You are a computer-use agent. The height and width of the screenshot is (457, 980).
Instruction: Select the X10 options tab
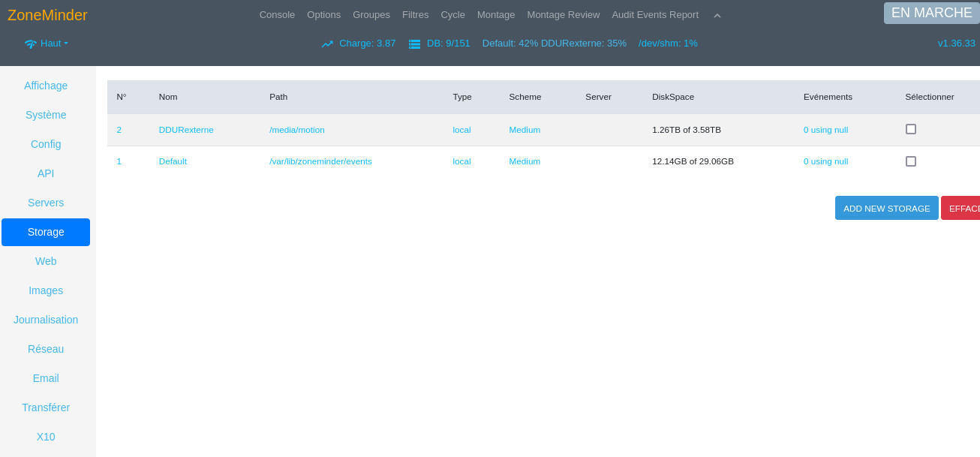pos(46,437)
